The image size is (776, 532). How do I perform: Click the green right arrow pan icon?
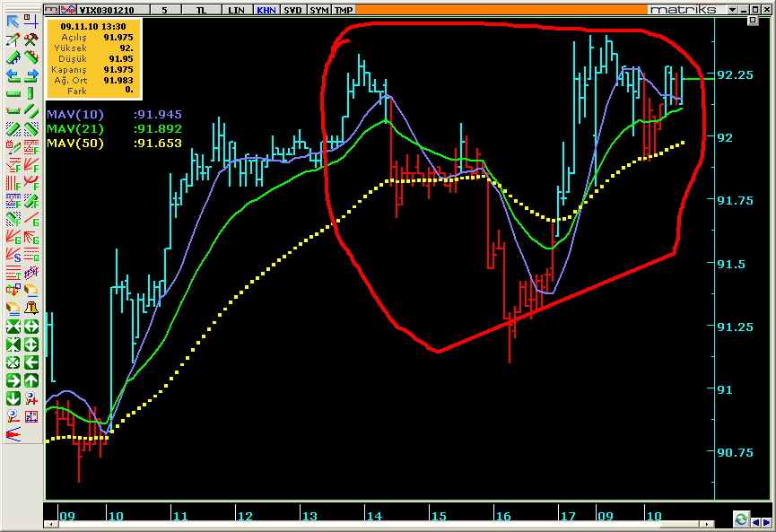(x=13, y=380)
